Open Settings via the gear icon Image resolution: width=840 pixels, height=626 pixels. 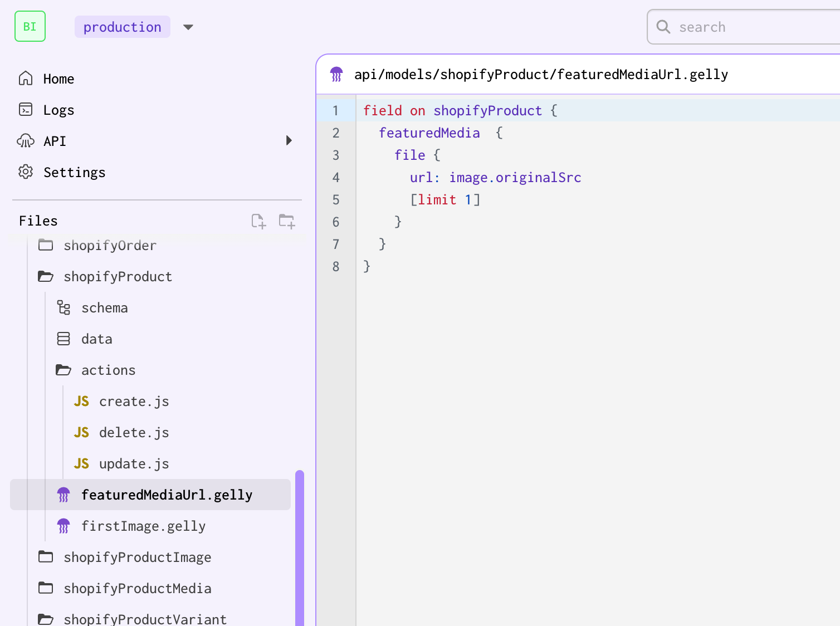point(25,172)
